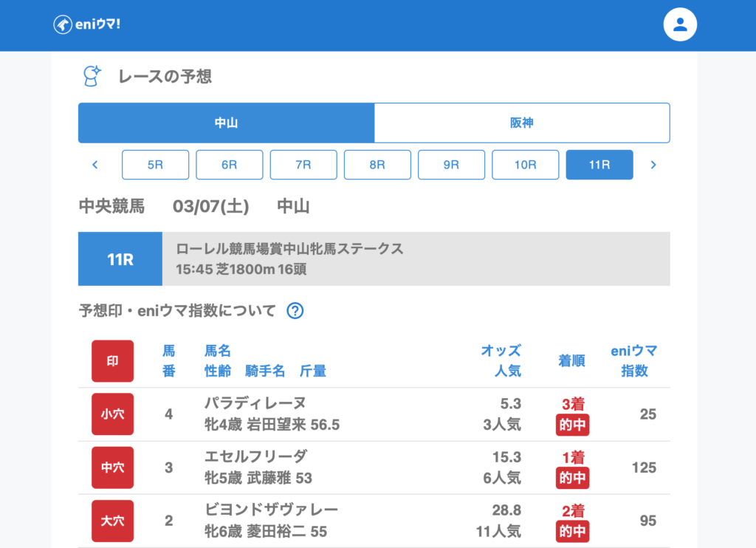Click the 予想印・eniウマ指数について text
The height and width of the screenshot is (548, 756).
[x=177, y=311]
